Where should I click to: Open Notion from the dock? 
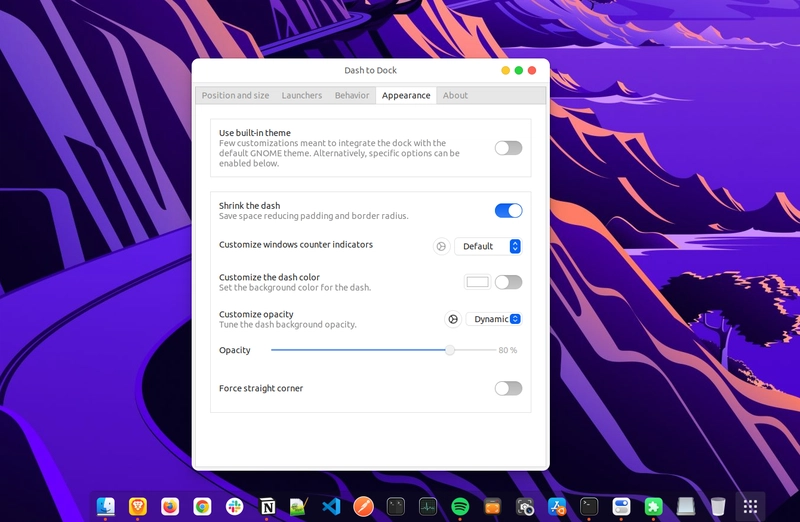(x=267, y=506)
